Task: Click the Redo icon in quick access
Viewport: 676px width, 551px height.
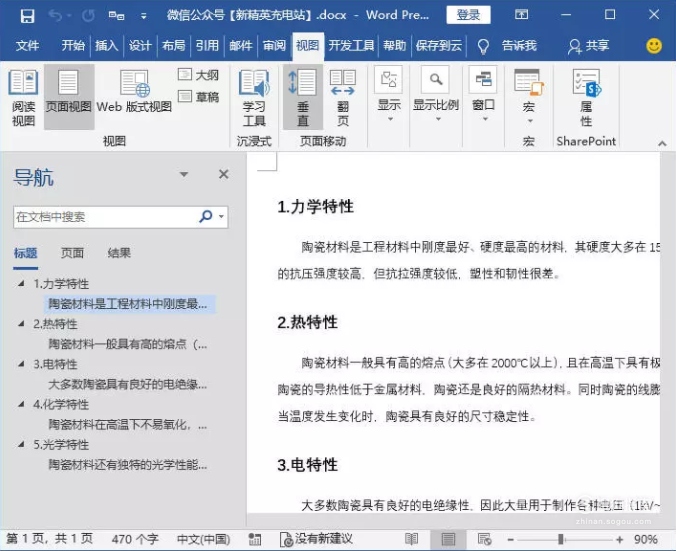Action: 88,16
